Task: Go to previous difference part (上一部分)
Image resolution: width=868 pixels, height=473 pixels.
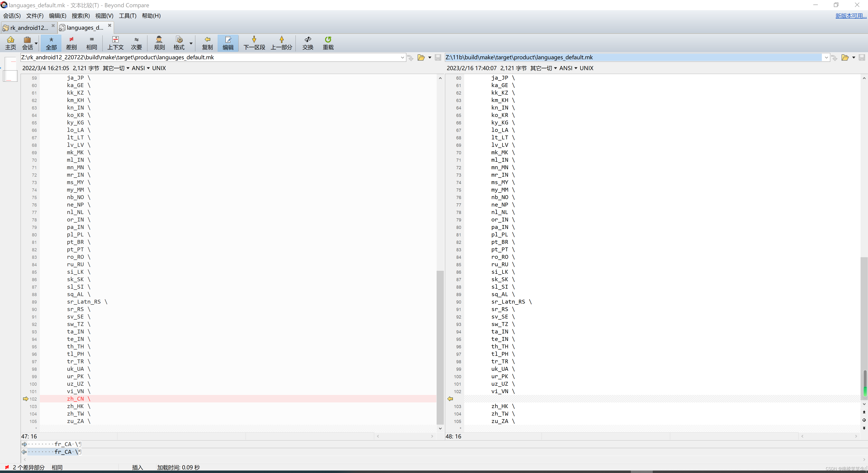Action: (x=281, y=43)
